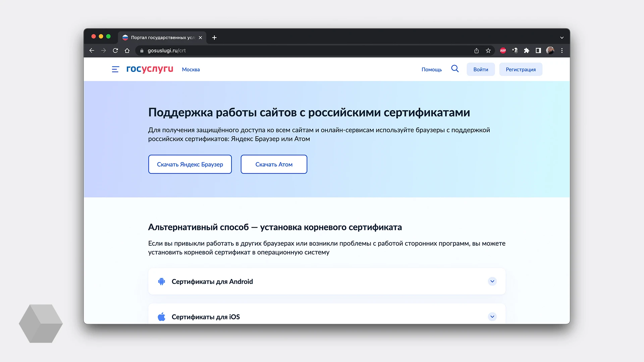Screen dimensions: 644x362
Task: Click the Скачать Яндекс Браузер button
Action: tap(190, 164)
